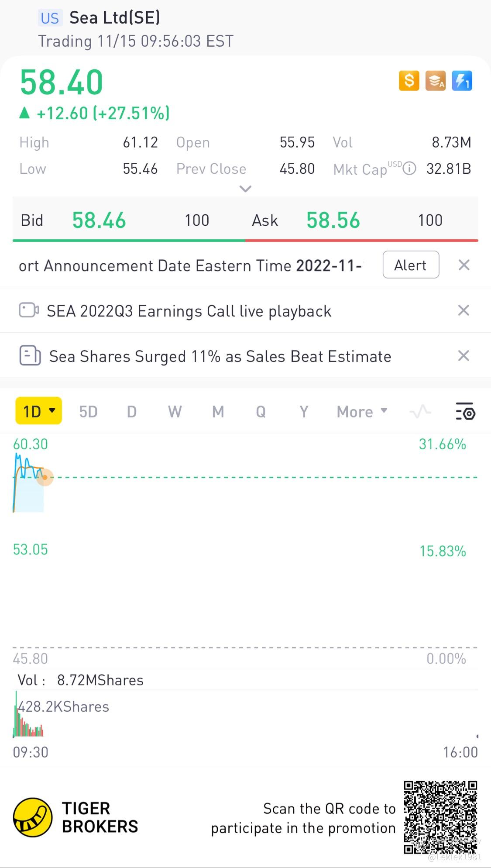Switch to the 5D chart tab

coord(88,411)
